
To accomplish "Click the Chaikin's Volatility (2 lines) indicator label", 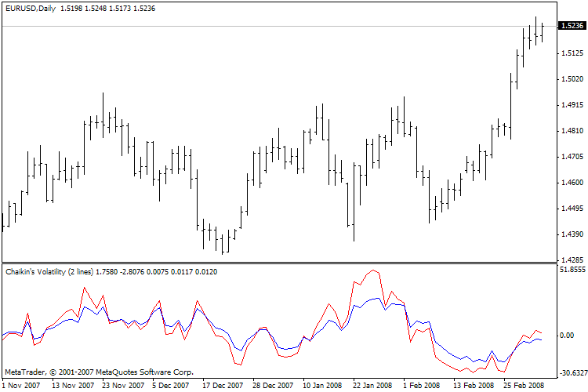I will [x=49, y=271].
